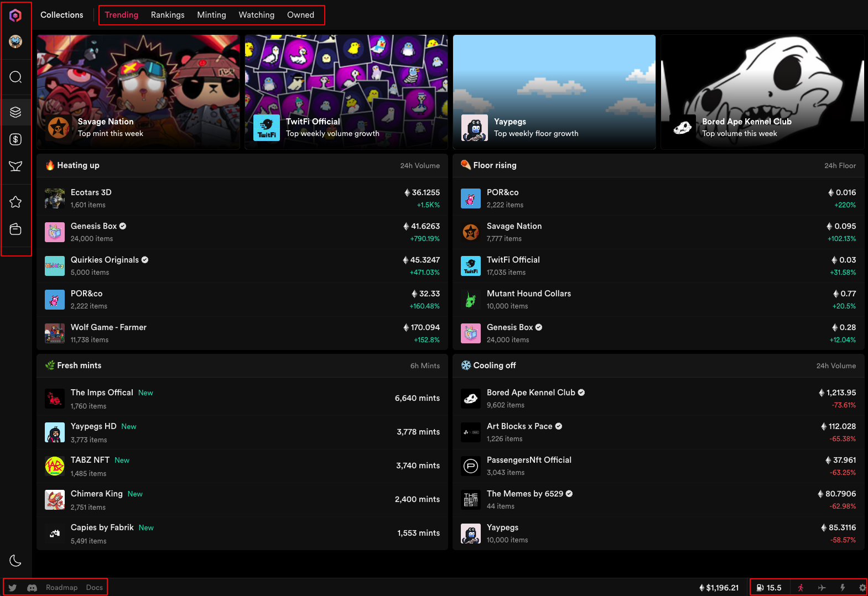This screenshot has width=868, height=596.
Task: Switch to the Owned tab
Action: coord(300,15)
